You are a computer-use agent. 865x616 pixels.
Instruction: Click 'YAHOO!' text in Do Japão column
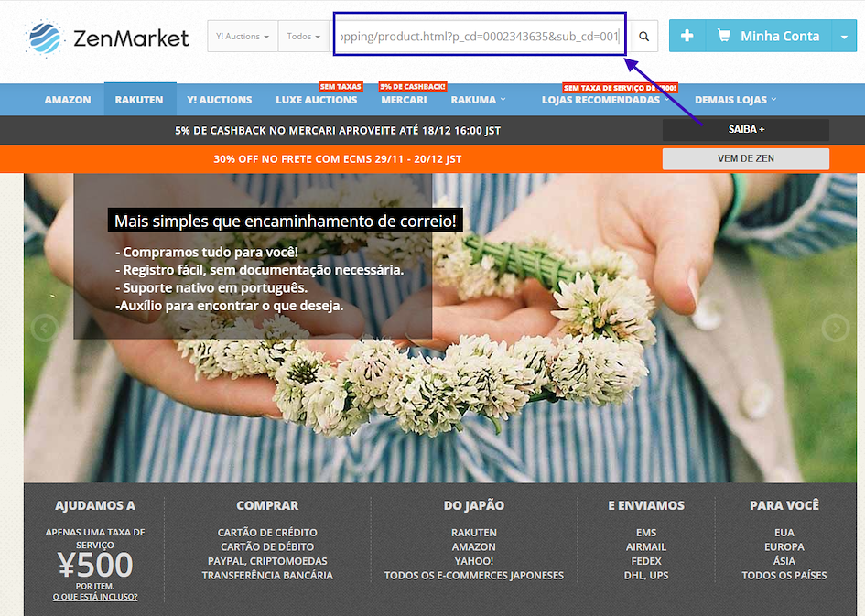click(474, 561)
